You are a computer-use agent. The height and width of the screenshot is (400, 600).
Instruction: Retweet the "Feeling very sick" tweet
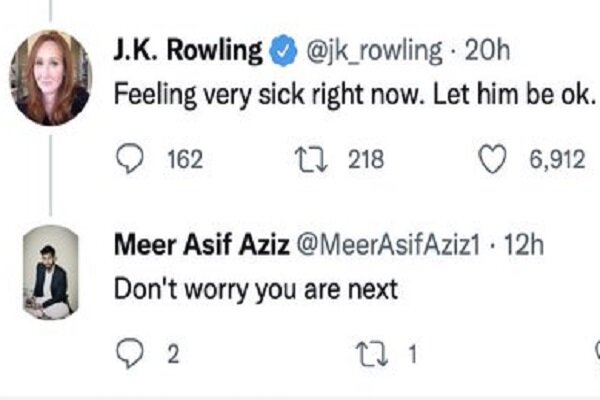(x=310, y=160)
